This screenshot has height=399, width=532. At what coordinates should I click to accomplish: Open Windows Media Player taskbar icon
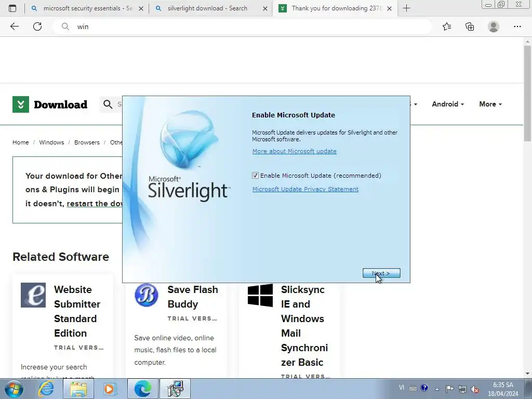[110, 389]
